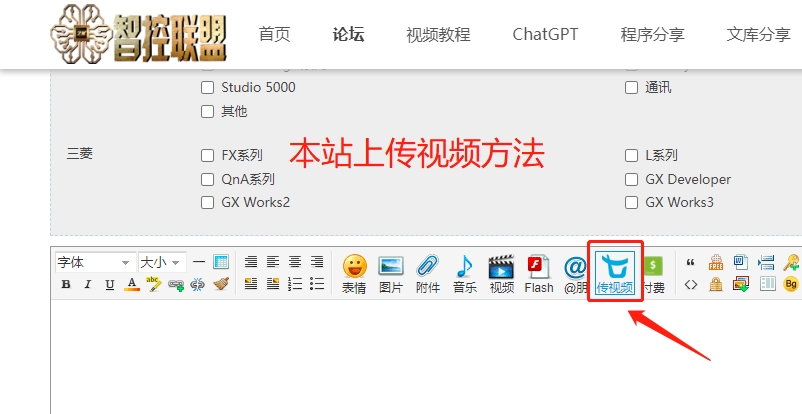Check the 其他 checkbox
Viewport: 802px width, 414px height.
[207, 112]
